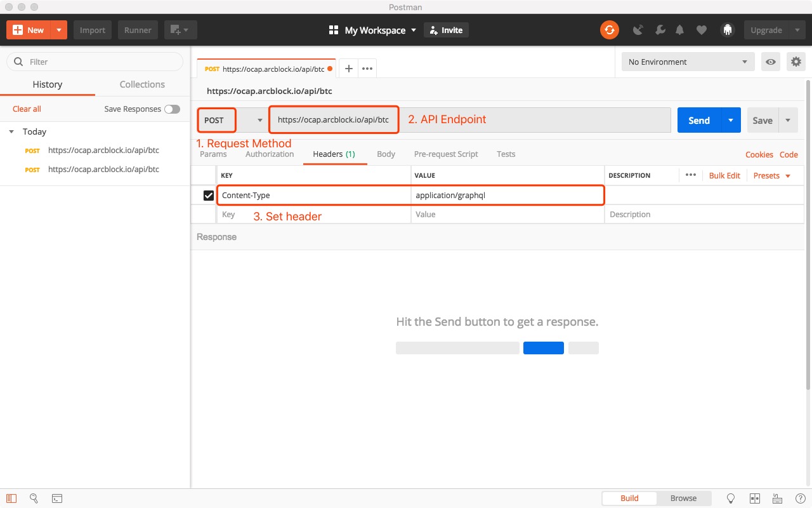Viewport: 812px width, 508px height.
Task: Click the Save button
Action: (763, 120)
